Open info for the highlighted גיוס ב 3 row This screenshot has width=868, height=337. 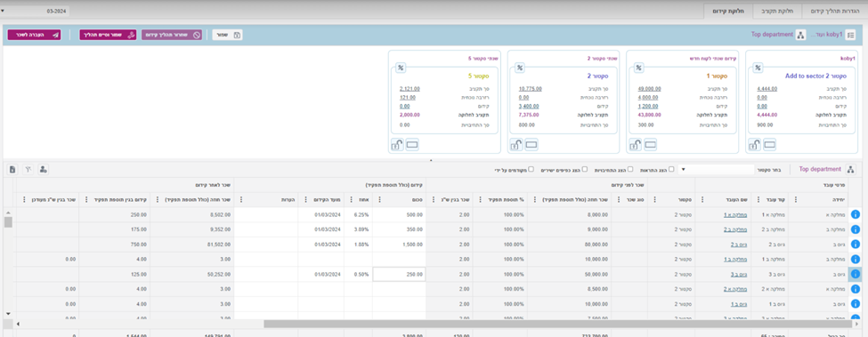tap(856, 274)
